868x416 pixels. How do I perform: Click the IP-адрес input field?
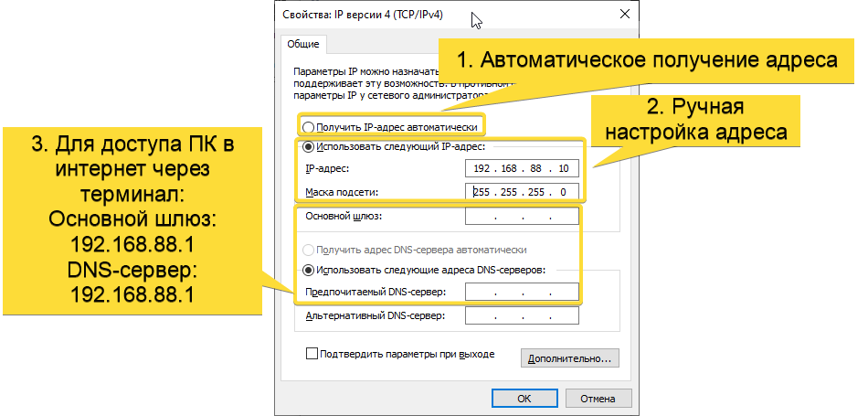click(x=522, y=168)
